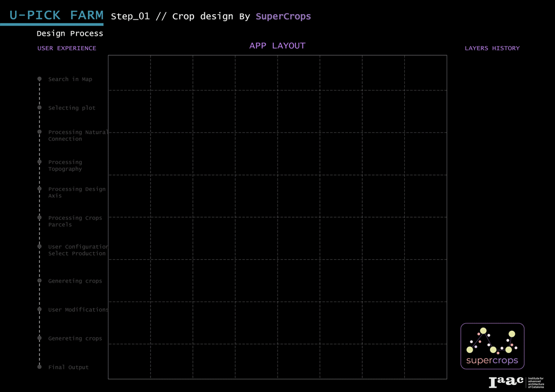Select User Configuration Select Production step
Image resolution: width=555 pixels, height=392 pixels.
(78, 250)
